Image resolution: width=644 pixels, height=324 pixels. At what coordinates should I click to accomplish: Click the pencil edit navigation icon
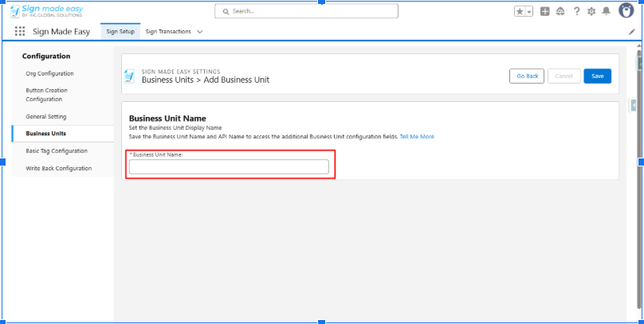pos(632,32)
